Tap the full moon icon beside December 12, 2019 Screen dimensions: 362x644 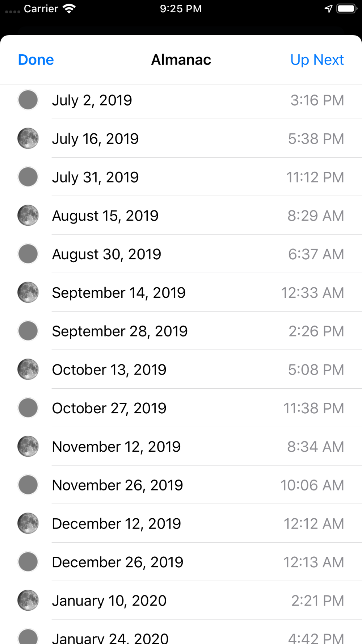click(x=28, y=523)
